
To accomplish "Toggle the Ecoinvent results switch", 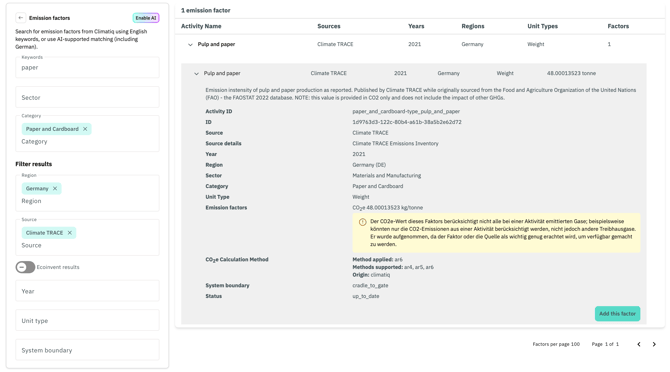I will (x=25, y=267).
